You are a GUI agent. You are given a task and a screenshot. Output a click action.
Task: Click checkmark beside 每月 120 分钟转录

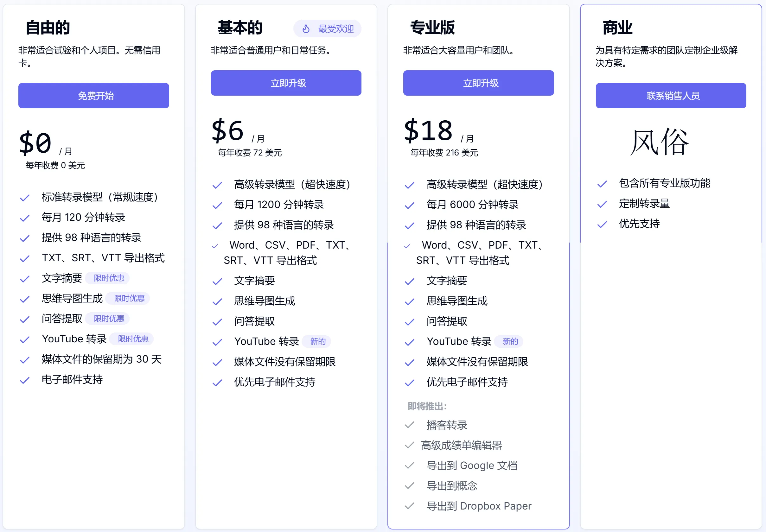point(25,218)
